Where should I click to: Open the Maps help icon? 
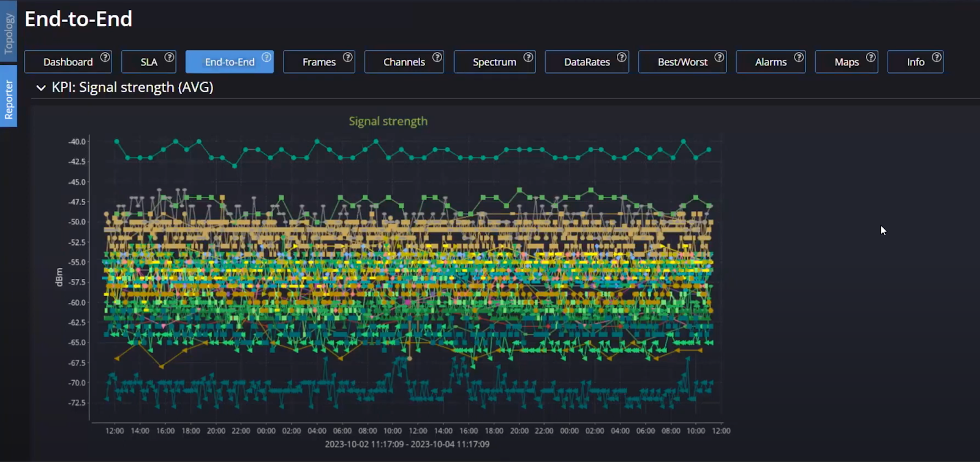(871, 57)
